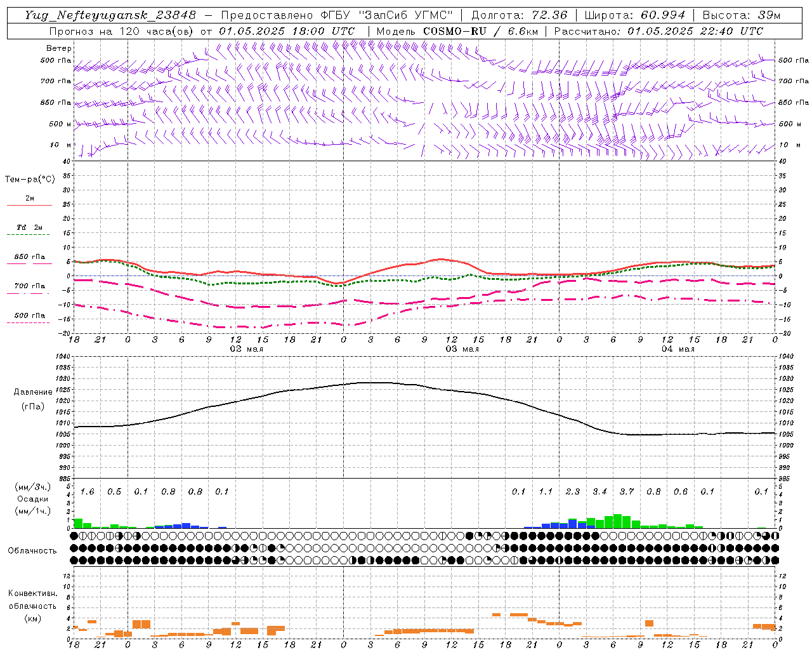The height and width of the screenshot is (650, 812).
Task: Click forecast start 01.05.2025 18:00 UTC
Action: [287, 31]
